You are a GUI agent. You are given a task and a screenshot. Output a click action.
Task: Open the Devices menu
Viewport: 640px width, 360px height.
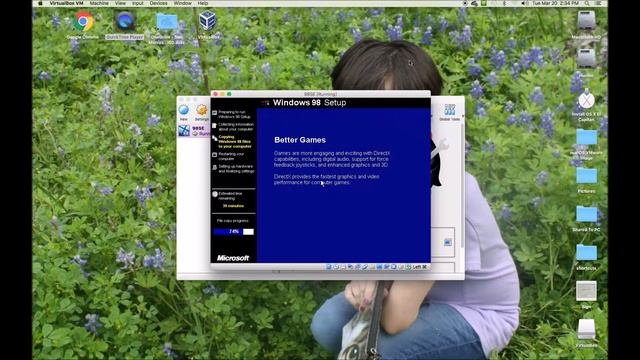click(159, 3)
